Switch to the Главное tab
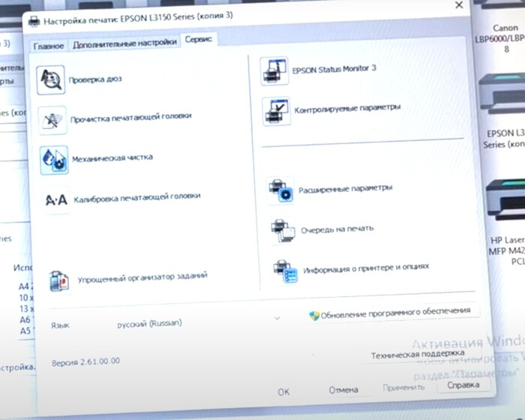This screenshot has width=525, height=420. (x=49, y=46)
